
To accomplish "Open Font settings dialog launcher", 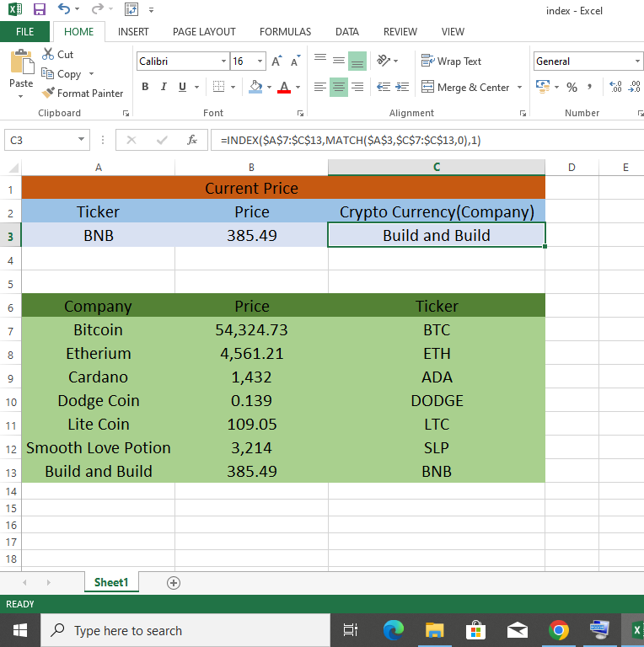I will 301,113.
